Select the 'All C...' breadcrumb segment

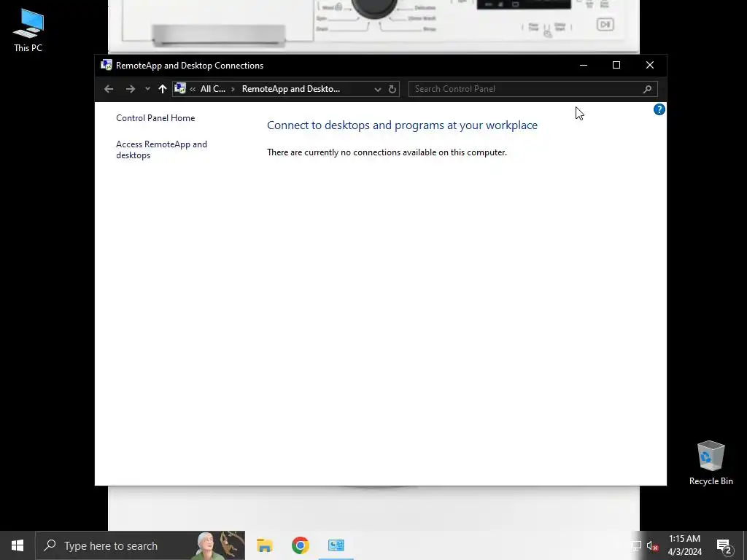pos(212,89)
